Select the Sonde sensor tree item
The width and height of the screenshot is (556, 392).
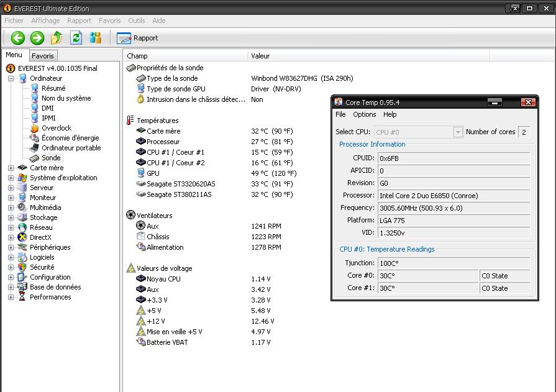[51, 158]
